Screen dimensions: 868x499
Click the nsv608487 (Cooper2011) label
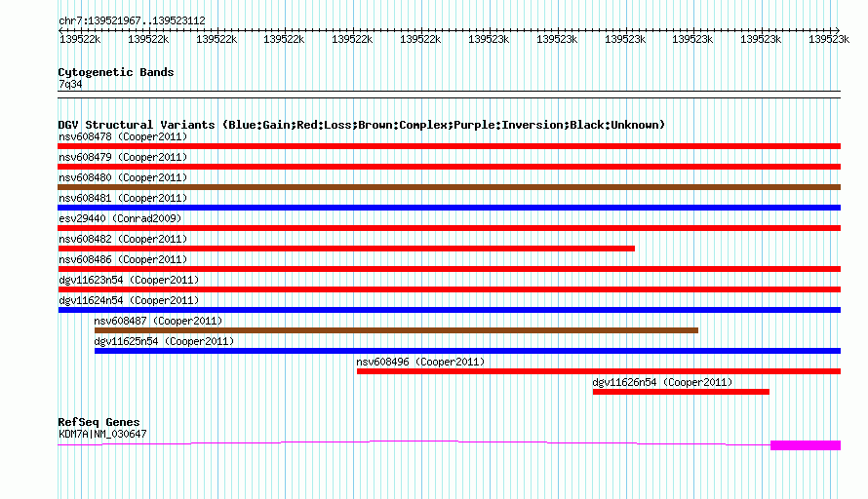[x=158, y=321]
